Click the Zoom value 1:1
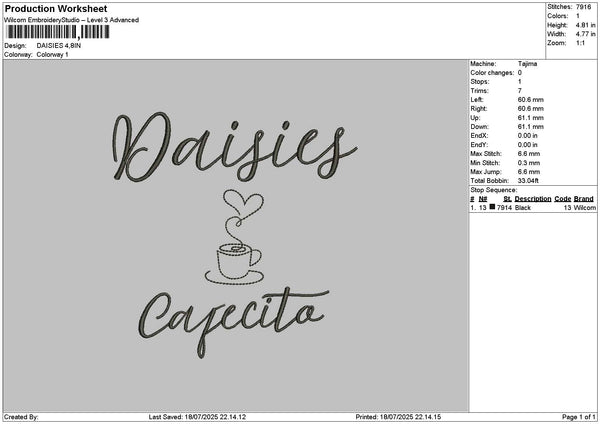Viewport: 600px width, 424px height. (580, 43)
